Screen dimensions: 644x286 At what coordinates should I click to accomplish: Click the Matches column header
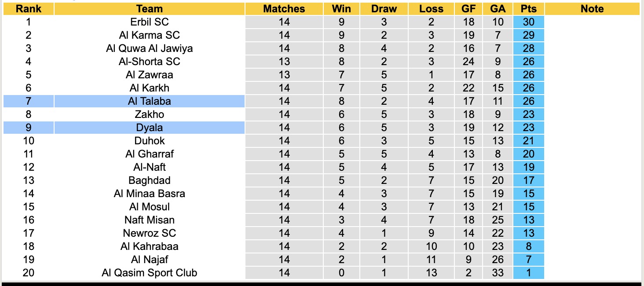point(284,9)
